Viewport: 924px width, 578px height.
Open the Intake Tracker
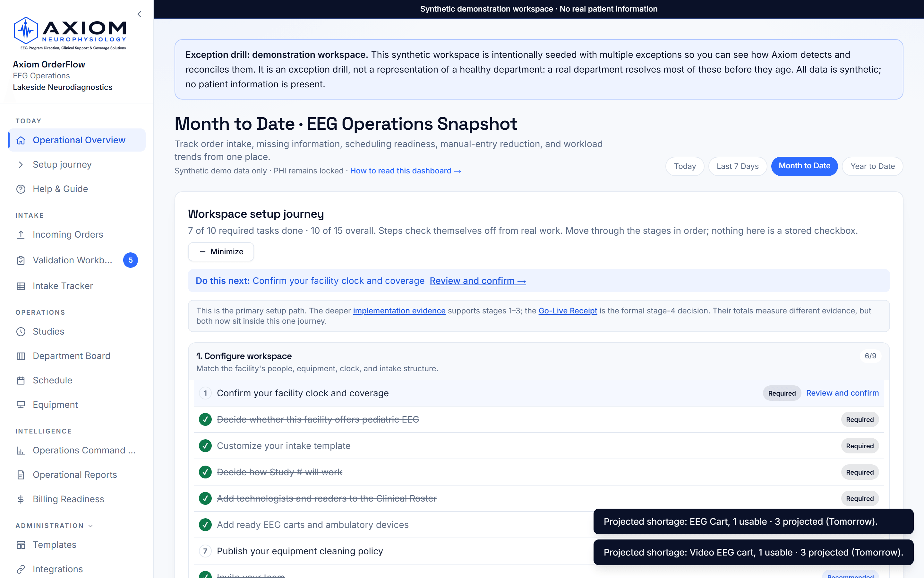pyautogui.click(x=76, y=286)
